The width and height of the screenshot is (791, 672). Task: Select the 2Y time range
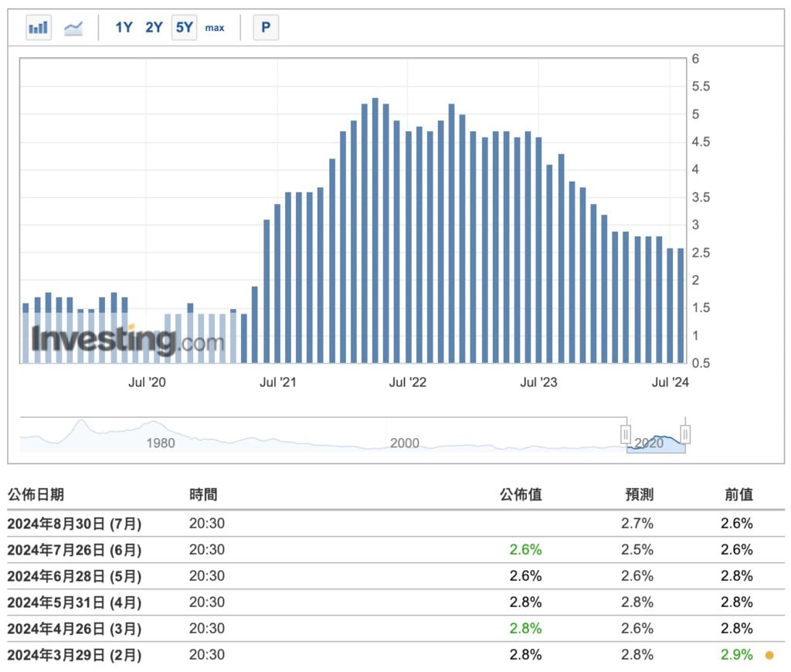pos(154,28)
